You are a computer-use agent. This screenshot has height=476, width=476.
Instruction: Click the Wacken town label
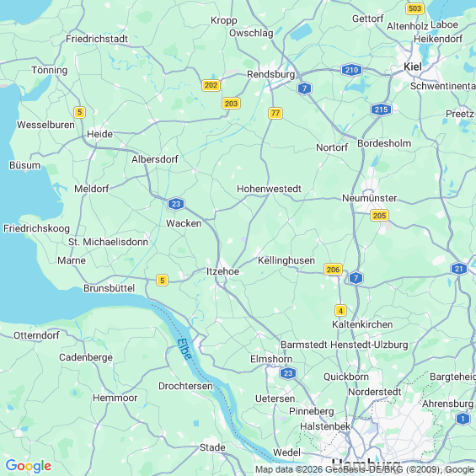point(184,223)
